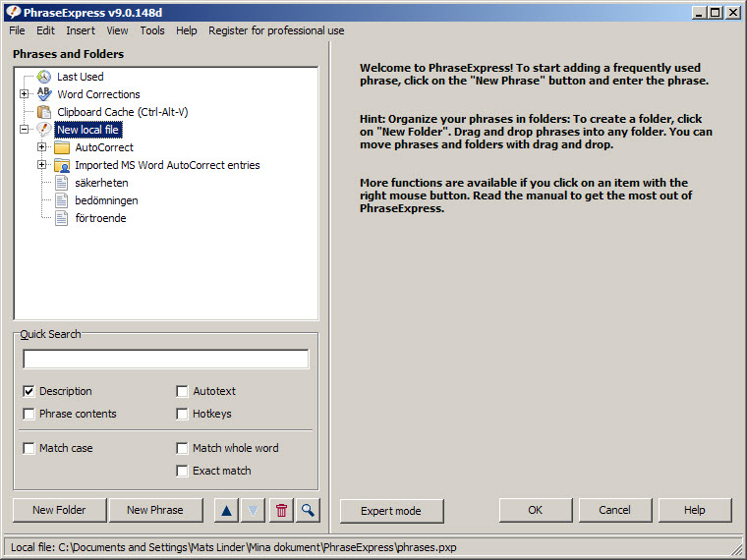Delete item with the red trash icon
The height and width of the screenshot is (560, 747).
(x=281, y=511)
